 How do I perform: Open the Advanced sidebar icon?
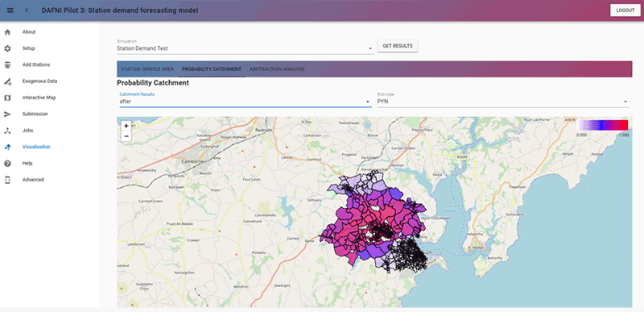pyautogui.click(x=7, y=180)
